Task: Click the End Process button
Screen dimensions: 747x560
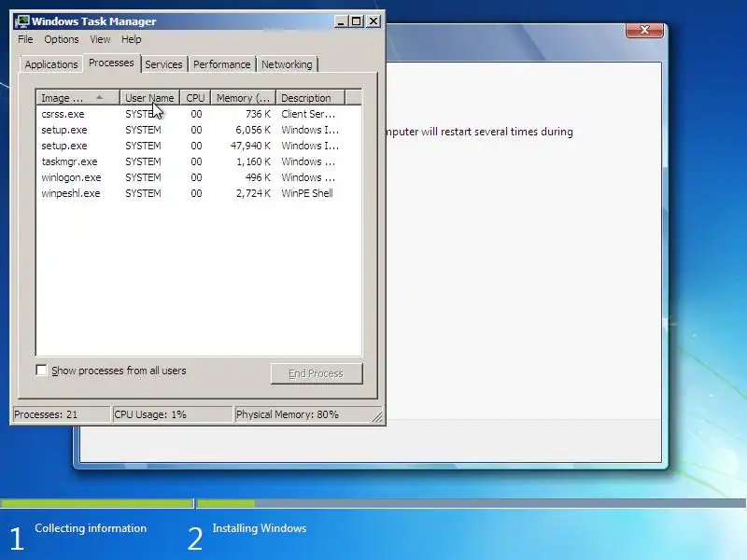Action: pos(317,374)
